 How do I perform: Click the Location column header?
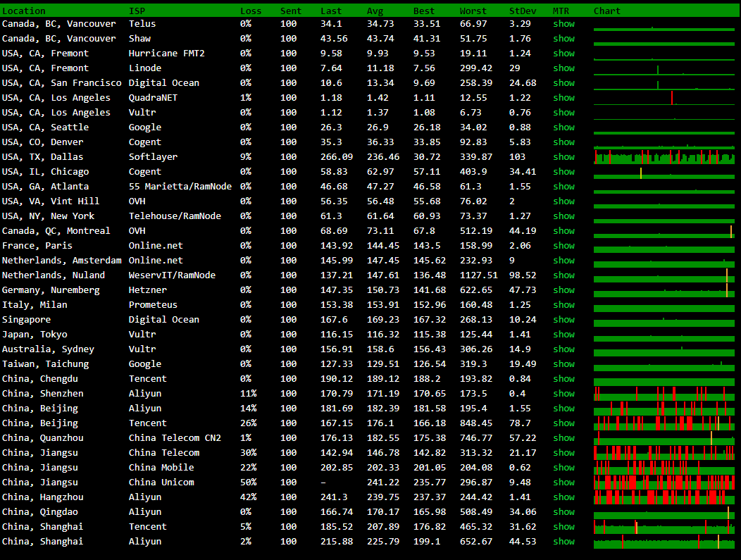[x=24, y=11]
